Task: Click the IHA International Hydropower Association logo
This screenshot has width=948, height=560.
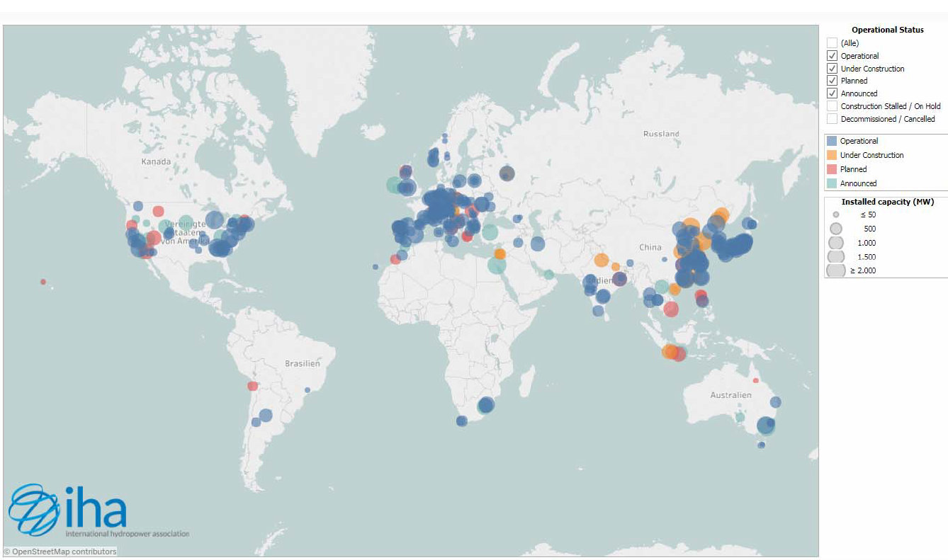Action: tap(98, 510)
